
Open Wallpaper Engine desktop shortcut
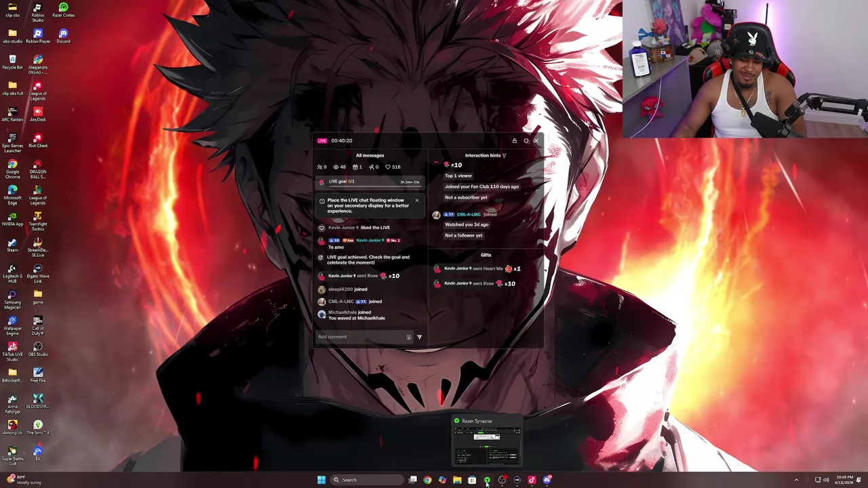[x=12, y=325]
